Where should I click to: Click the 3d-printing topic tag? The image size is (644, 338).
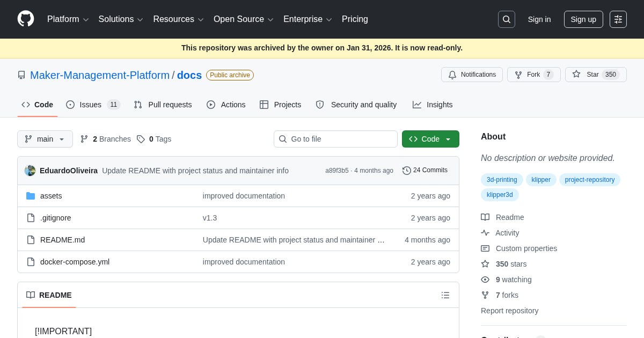[x=502, y=180]
